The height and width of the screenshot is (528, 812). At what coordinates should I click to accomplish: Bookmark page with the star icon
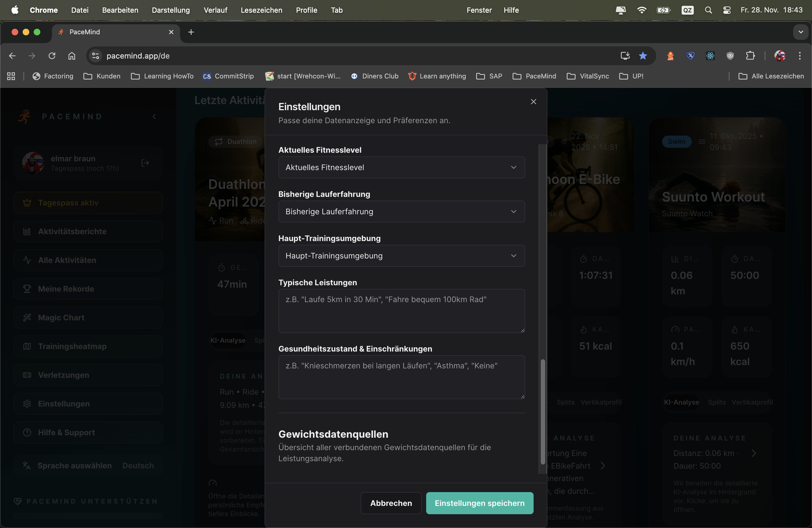coord(643,56)
